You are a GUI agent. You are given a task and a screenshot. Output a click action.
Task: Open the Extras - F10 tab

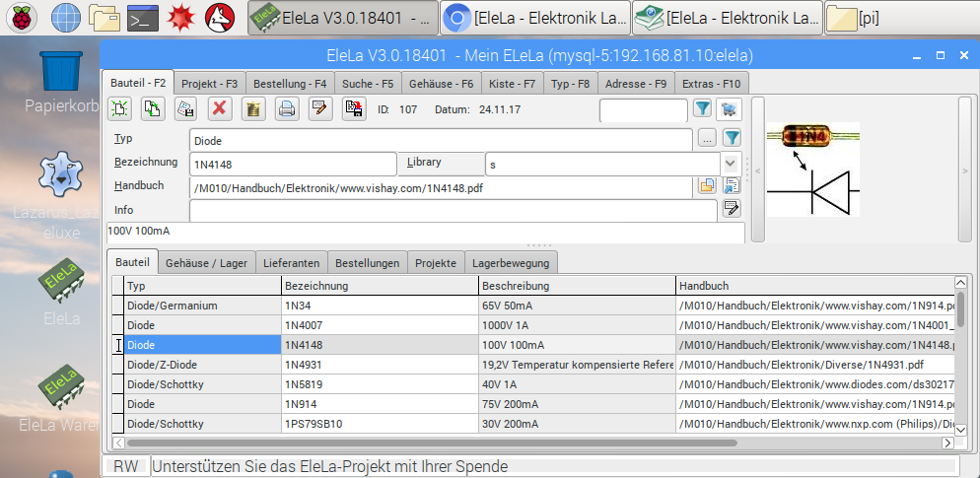pyautogui.click(x=711, y=84)
